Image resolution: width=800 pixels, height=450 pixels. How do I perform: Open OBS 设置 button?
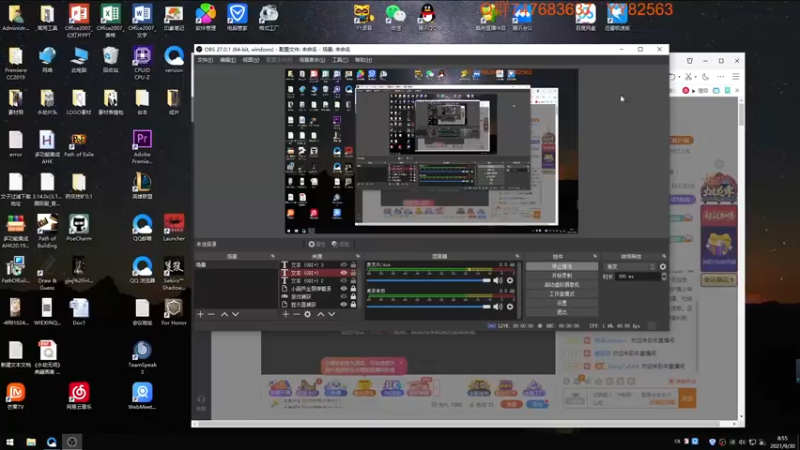coord(562,303)
